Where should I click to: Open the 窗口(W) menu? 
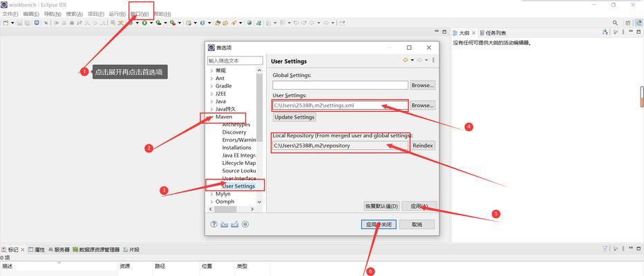point(140,14)
